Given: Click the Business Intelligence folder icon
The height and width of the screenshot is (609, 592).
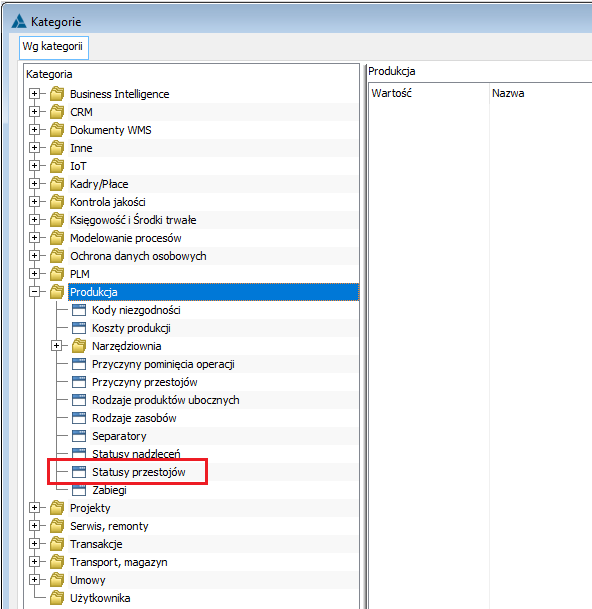Looking at the screenshot, I should coord(57,94).
